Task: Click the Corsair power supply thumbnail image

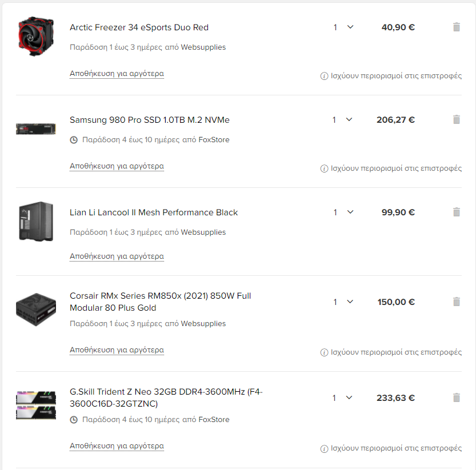Action: coord(36,310)
